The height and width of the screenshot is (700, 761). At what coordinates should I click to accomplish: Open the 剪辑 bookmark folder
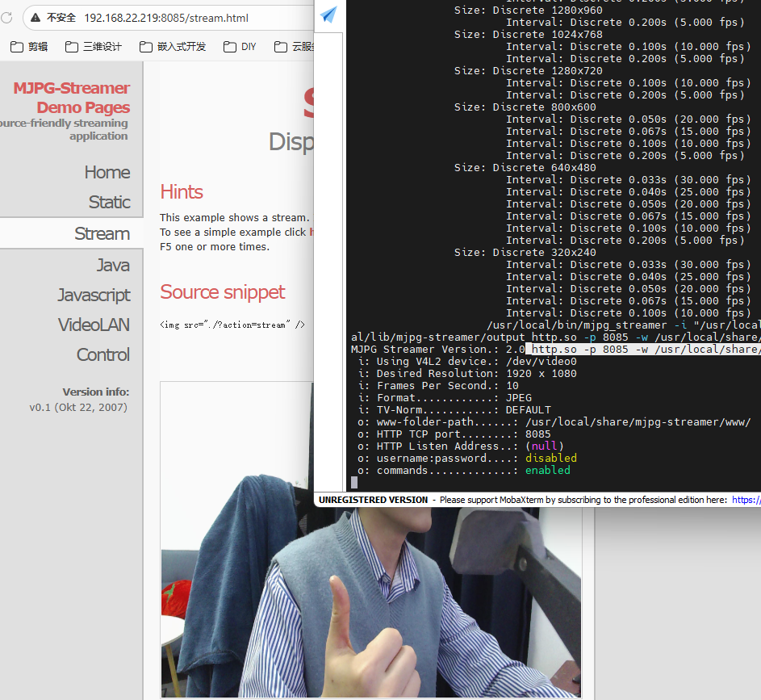30,47
